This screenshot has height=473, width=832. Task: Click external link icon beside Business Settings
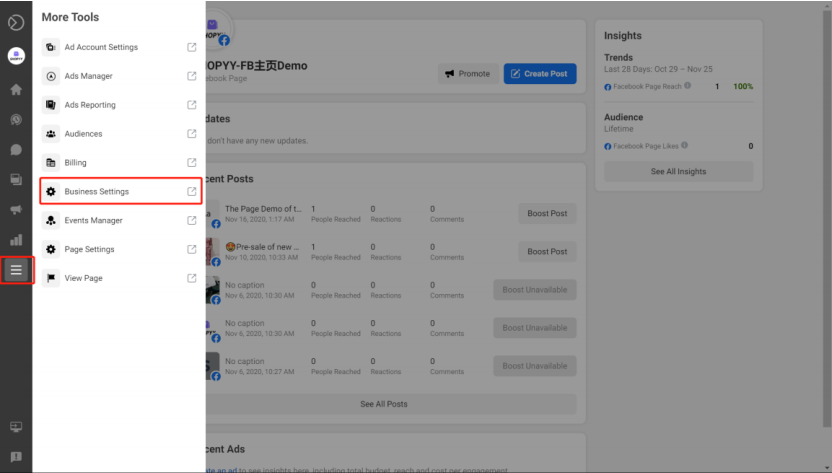click(192, 191)
